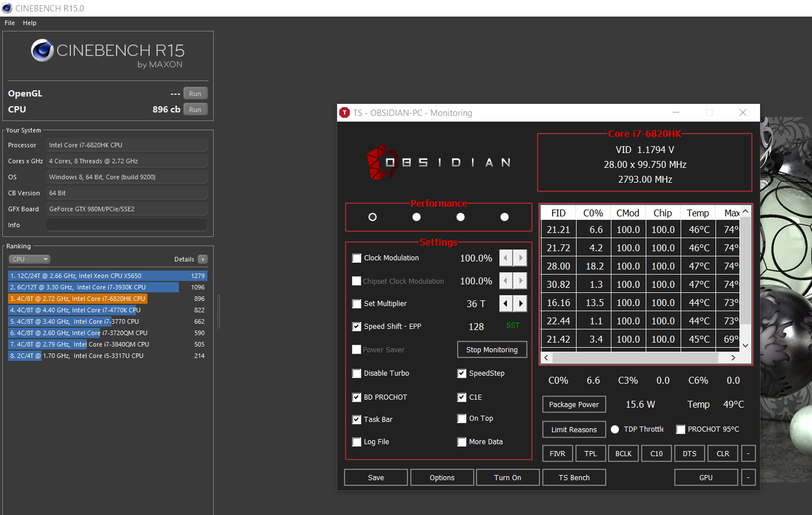Click the minus button beside CLR

[x=748, y=454]
